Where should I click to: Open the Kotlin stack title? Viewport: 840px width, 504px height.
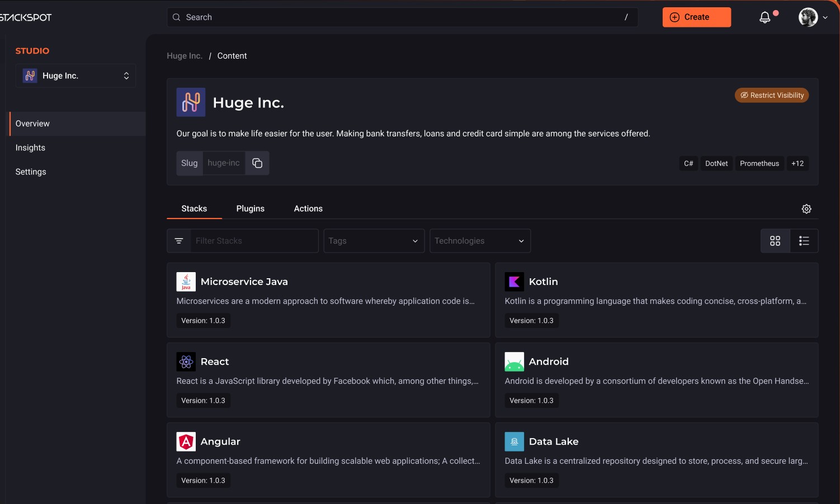[x=544, y=282]
